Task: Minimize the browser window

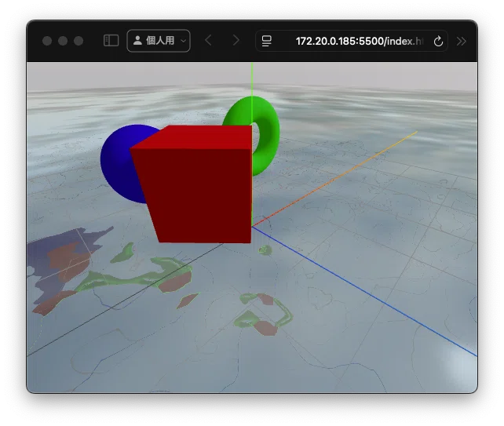Action: 63,41
